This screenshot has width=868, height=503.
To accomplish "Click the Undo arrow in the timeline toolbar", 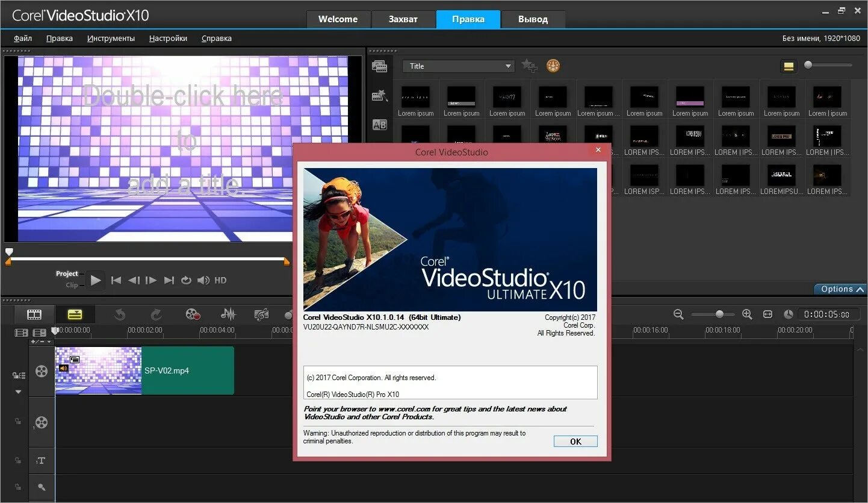I will (119, 314).
